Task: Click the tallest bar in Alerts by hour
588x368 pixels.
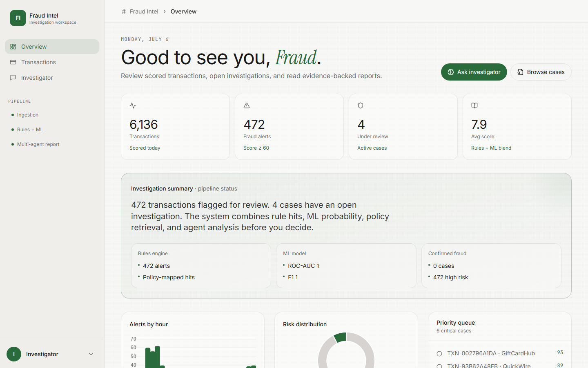Action: click(x=157, y=357)
